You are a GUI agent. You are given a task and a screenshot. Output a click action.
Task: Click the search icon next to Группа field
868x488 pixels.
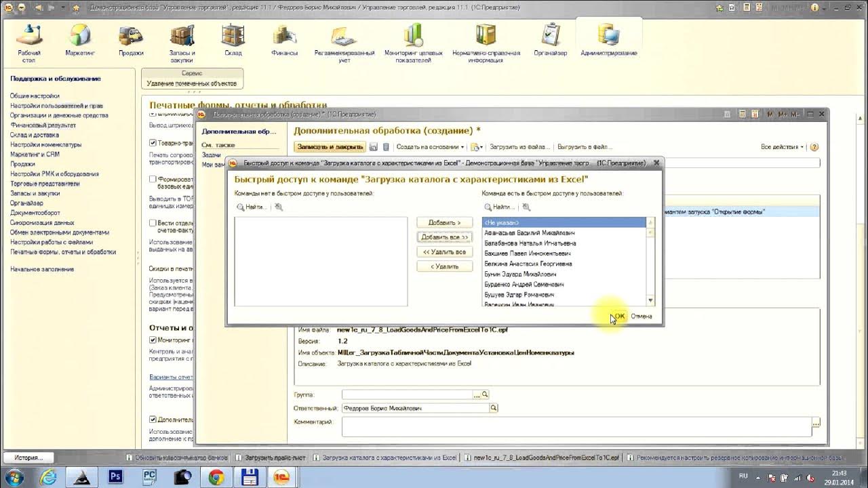tap(485, 394)
